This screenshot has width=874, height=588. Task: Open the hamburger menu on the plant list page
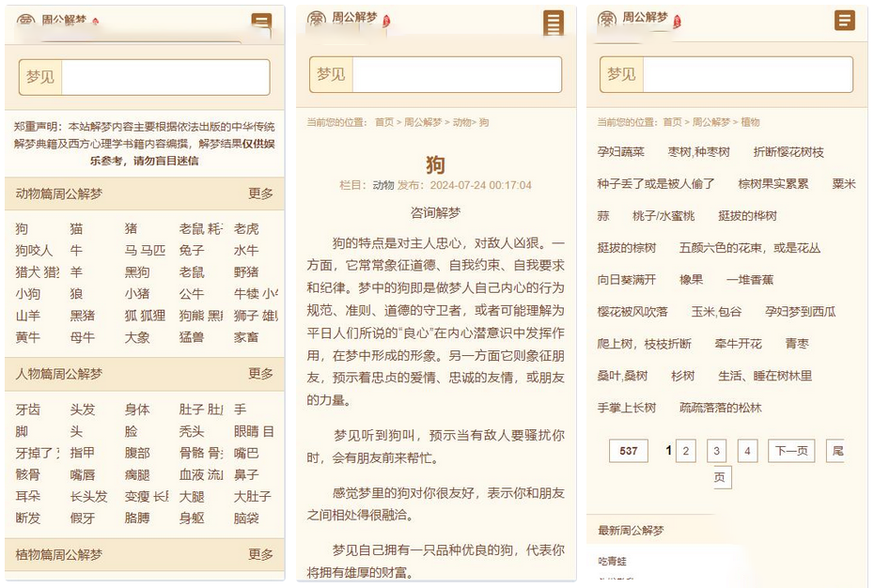(845, 21)
